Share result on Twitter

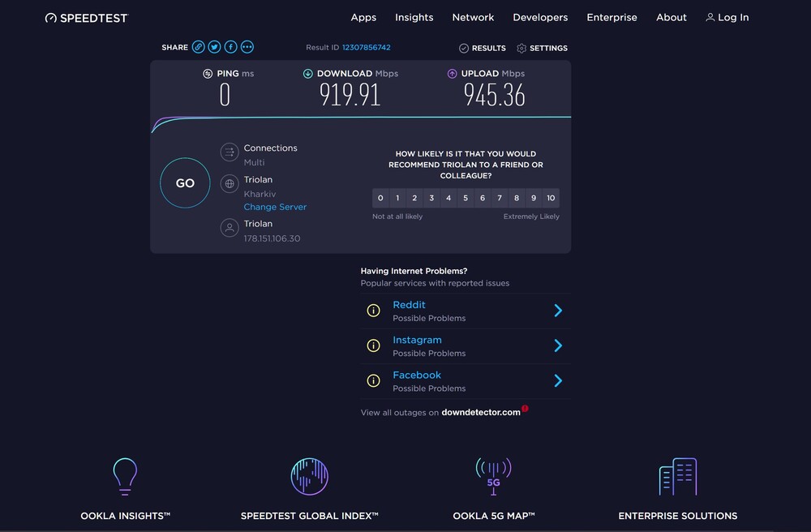click(214, 47)
